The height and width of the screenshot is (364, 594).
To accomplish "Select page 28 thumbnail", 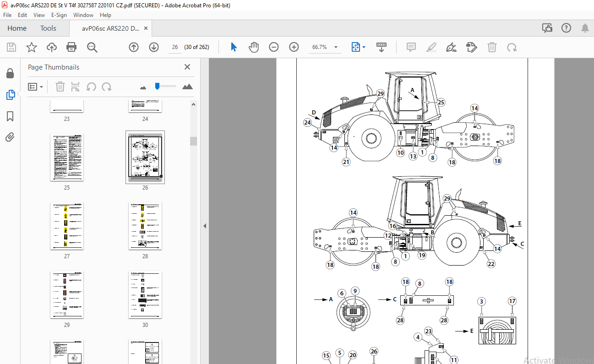I will (145, 226).
